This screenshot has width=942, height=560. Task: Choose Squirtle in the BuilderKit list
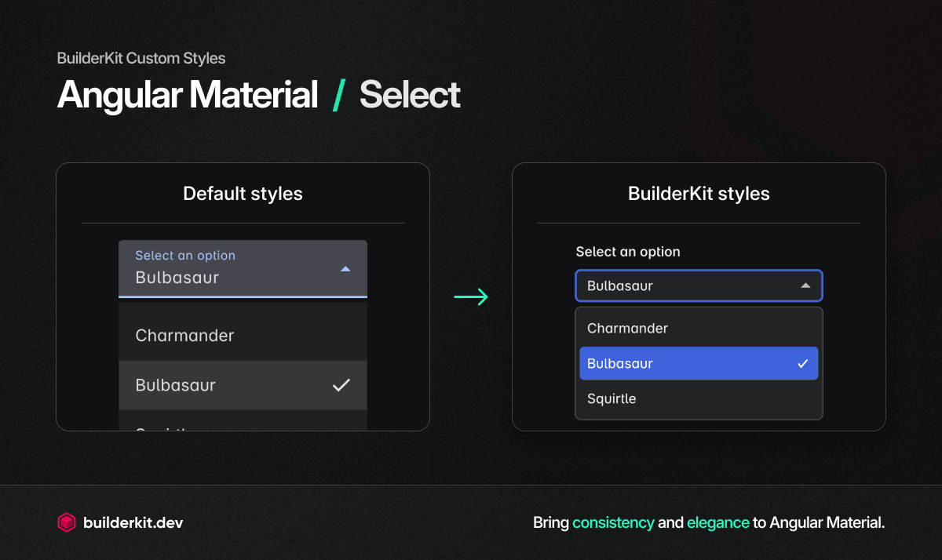699,398
